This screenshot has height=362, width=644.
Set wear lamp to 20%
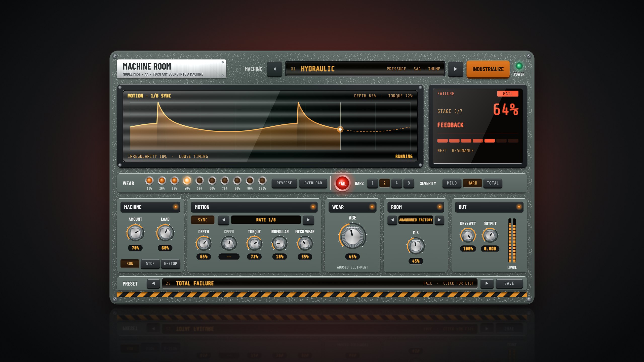(162, 180)
